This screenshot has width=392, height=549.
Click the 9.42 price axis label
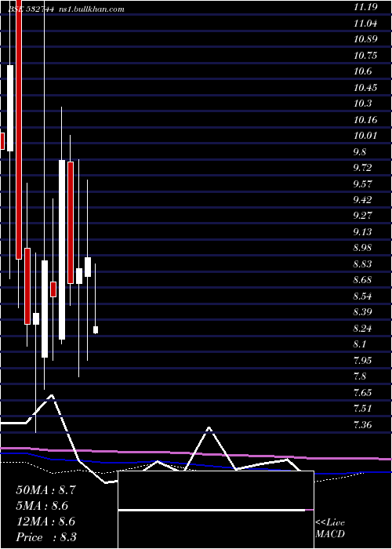(x=362, y=200)
